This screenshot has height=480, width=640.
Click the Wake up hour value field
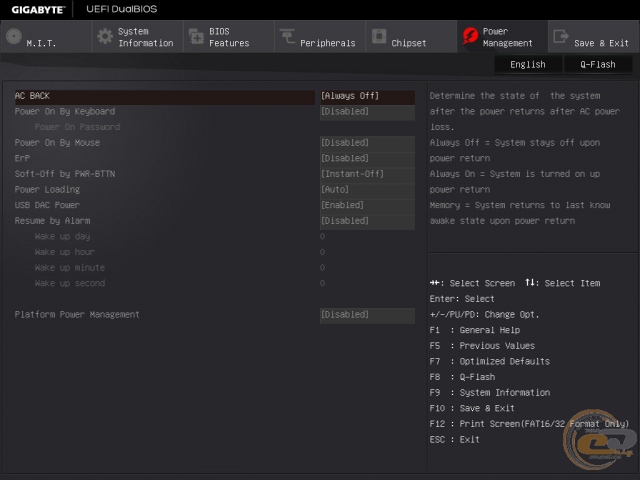(322, 252)
